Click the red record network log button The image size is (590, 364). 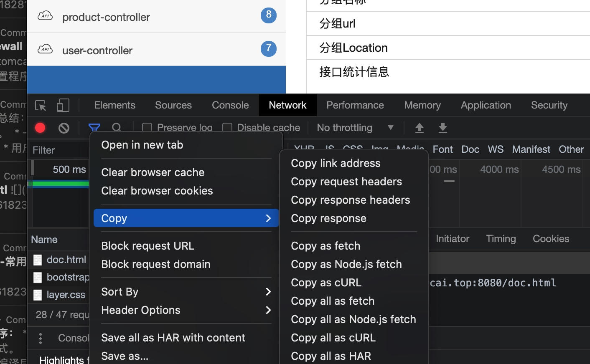click(x=40, y=128)
